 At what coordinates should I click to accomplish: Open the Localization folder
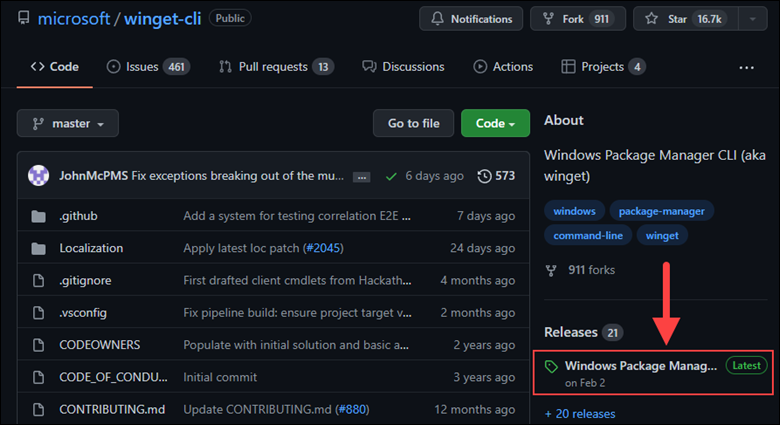[x=91, y=248]
